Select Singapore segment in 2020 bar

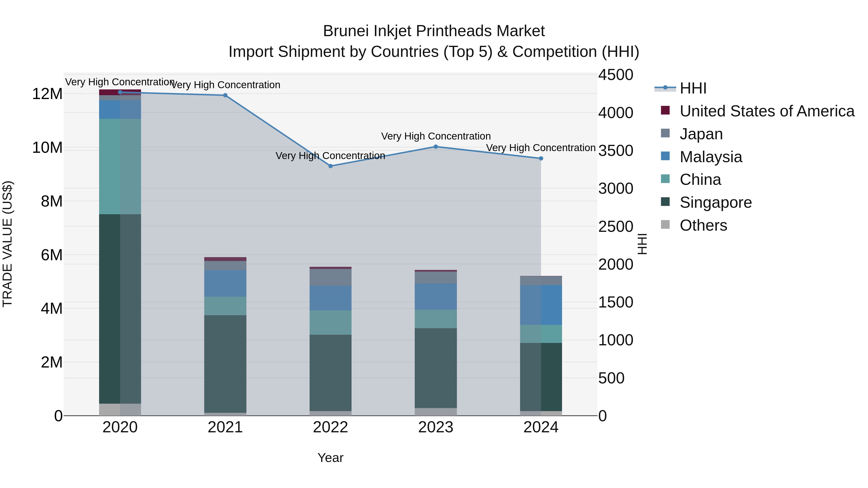(120, 309)
